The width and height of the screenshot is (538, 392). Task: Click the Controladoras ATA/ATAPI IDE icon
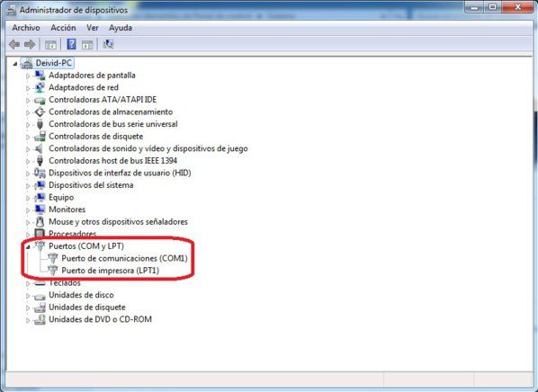coord(40,100)
